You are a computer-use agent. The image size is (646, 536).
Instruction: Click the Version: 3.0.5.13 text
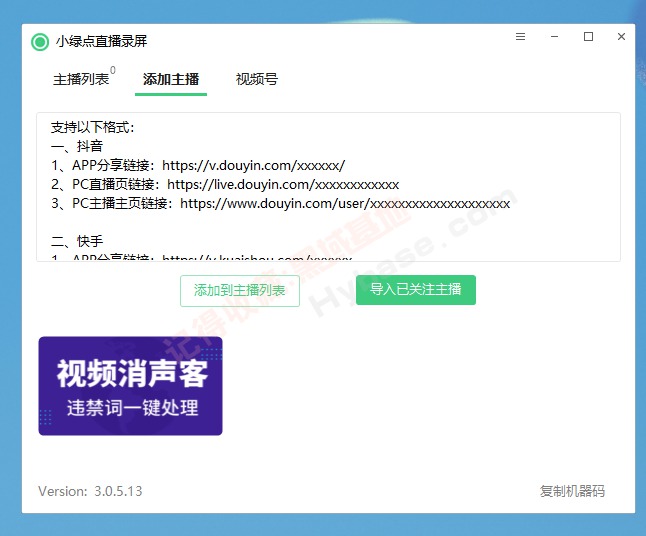[x=90, y=491]
